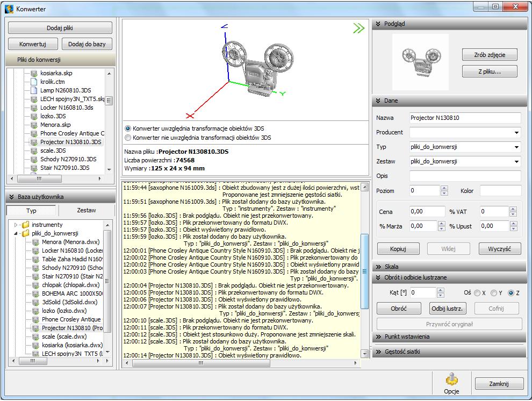Click the projector preview thumbnail
Image resolution: width=532 pixels, height=401 pixels.
420,62
